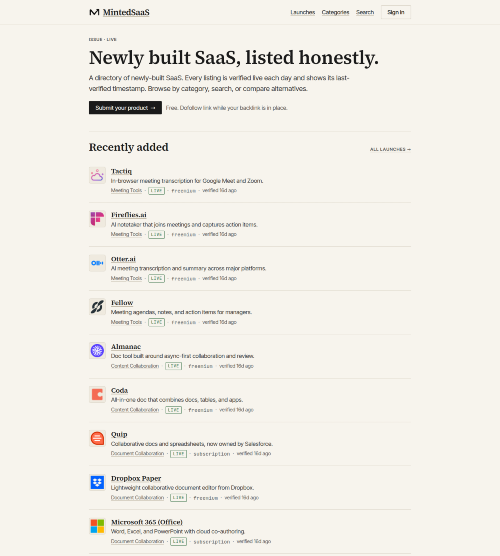Open Document Collaboration category under Quip
Image resolution: width=500 pixels, height=556 pixels.
point(137,454)
